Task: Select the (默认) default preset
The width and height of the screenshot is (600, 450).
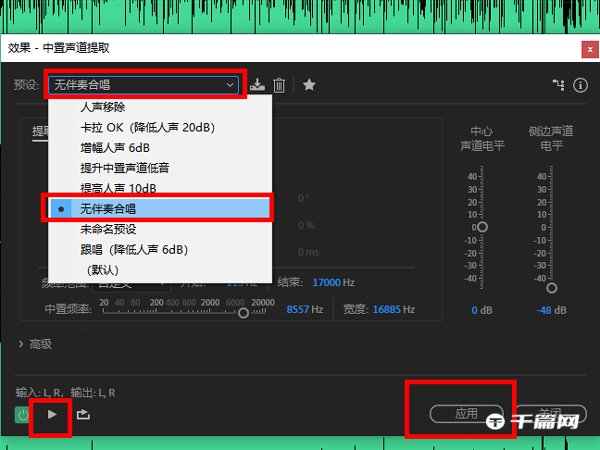Action: pyautogui.click(x=160, y=270)
